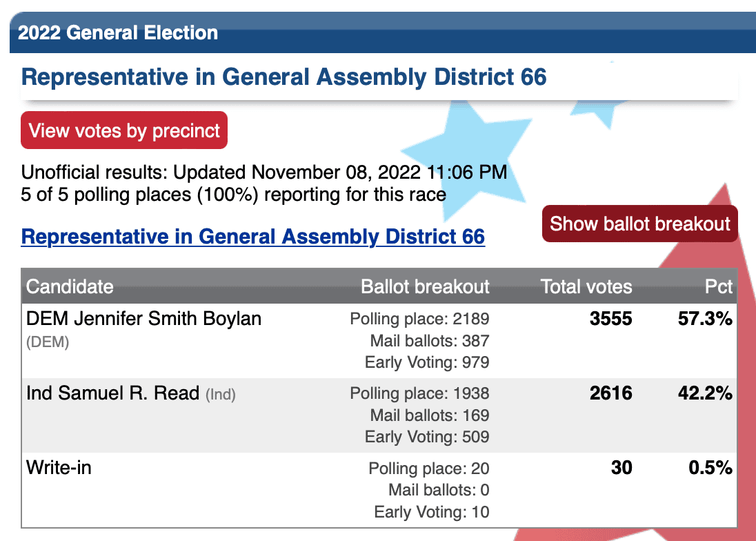The width and height of the screenshot is (756, 541).
Task: Select the Total votes column header
Action: click(x=586, y=286)
